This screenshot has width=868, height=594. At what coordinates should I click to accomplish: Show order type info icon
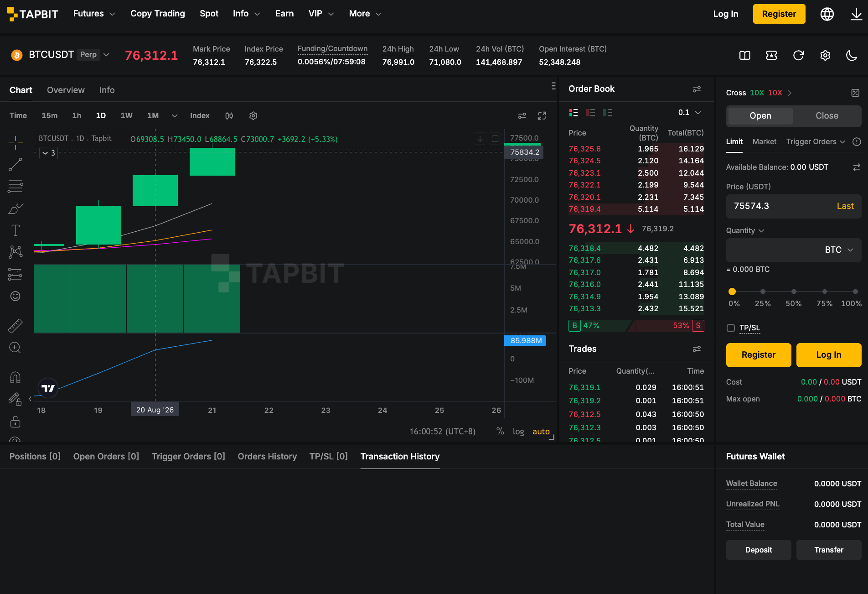(x=857, y=142)
